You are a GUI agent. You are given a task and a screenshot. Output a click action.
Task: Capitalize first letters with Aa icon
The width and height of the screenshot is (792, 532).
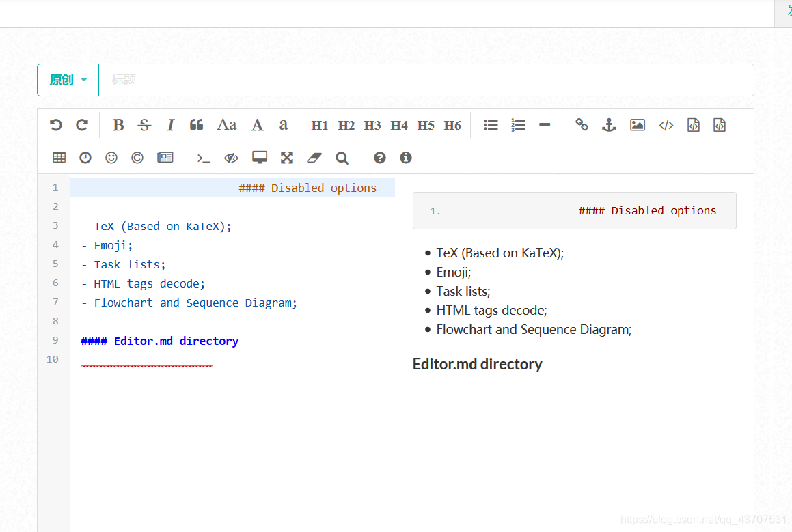click(227, 125)
